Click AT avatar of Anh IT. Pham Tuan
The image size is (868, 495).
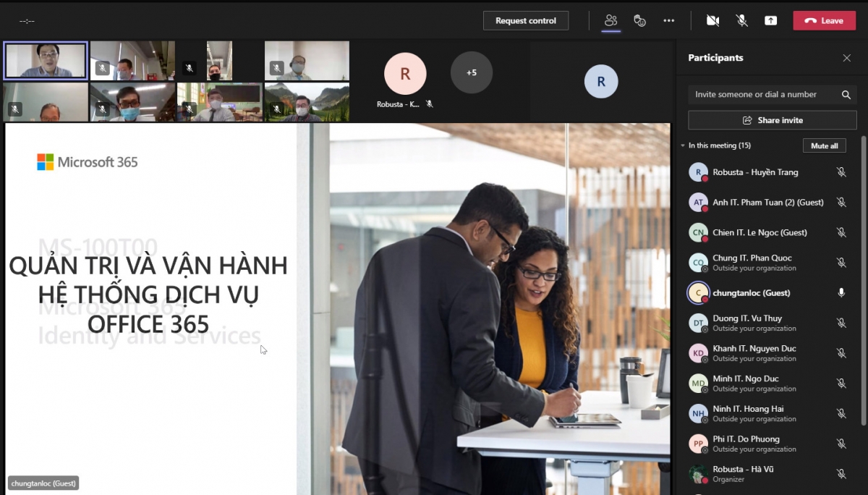tap(698, 203)
